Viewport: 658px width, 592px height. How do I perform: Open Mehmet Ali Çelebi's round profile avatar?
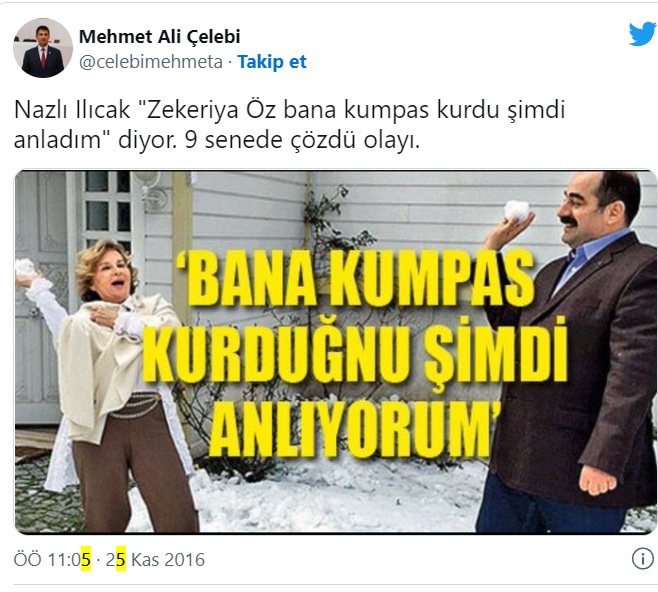point(43,48)
